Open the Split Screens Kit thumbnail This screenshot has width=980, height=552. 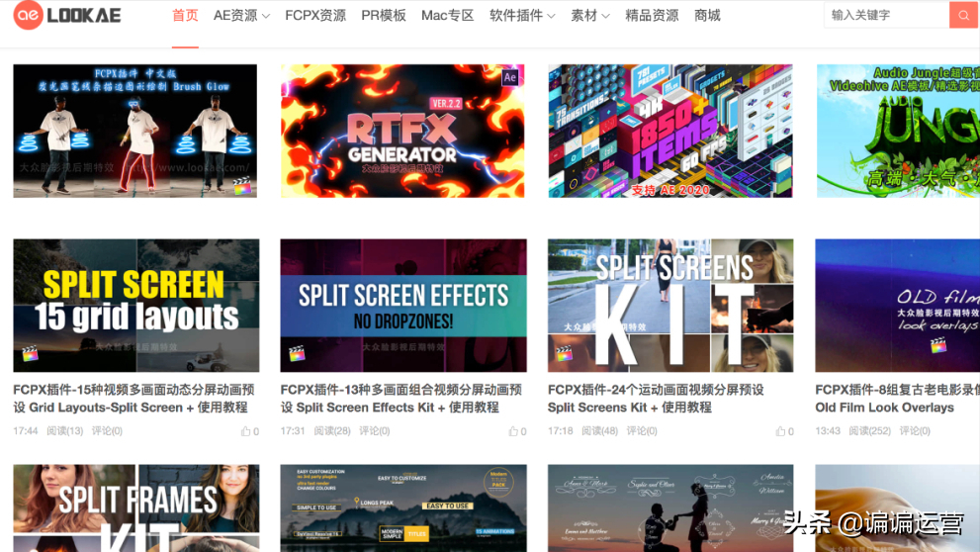coord(670,305)
